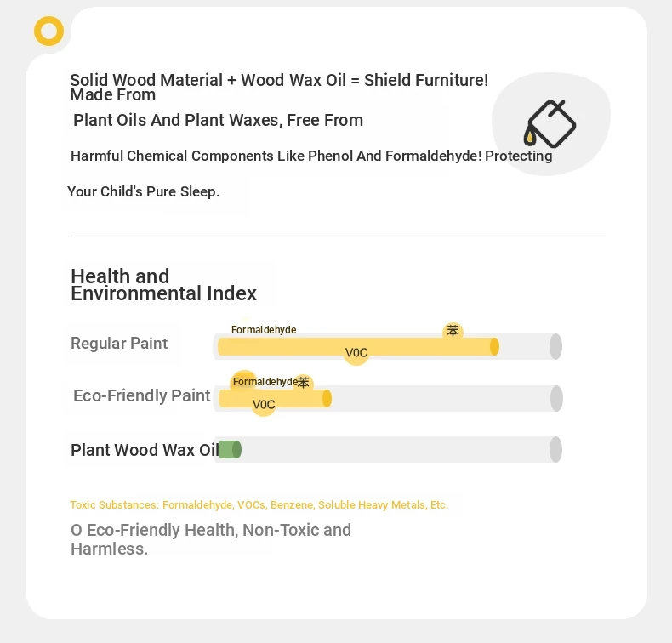
Task: Click the gray end of Regular Paint track
Action: [x=555, y=346]
